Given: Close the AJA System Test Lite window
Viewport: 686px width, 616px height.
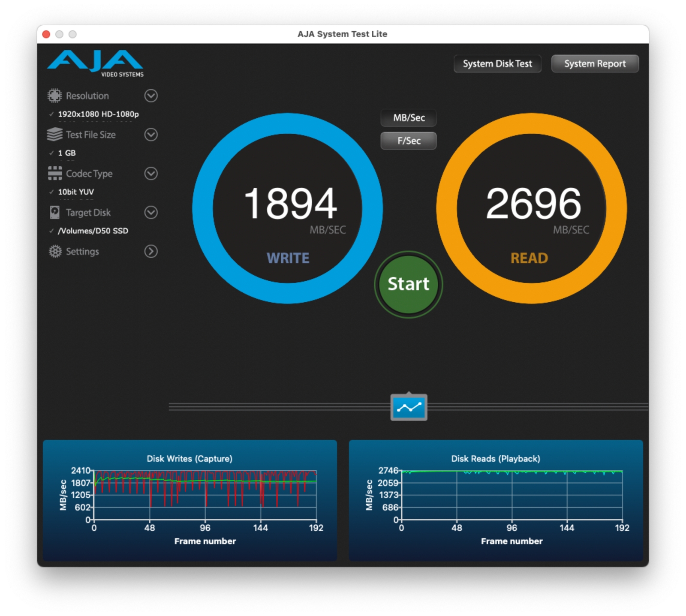Looking at the screenshot, I should pos(46,34).
